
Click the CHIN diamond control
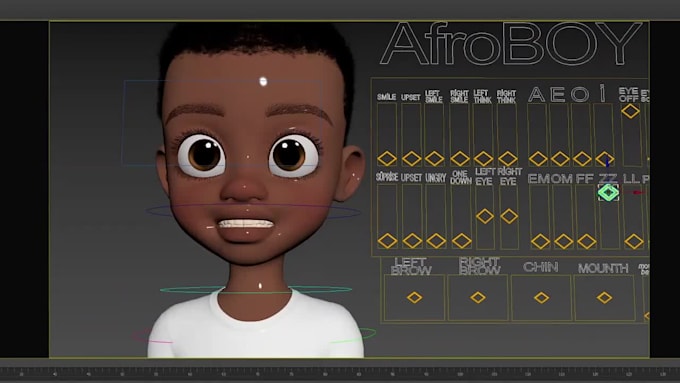click(542, 298)
